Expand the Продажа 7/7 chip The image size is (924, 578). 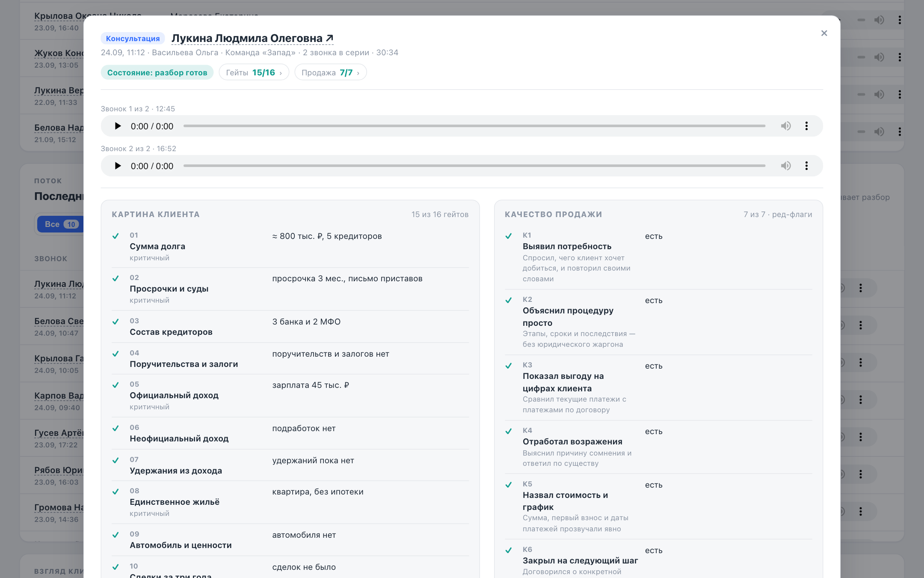pyautogui.click(x=330, y=72)
